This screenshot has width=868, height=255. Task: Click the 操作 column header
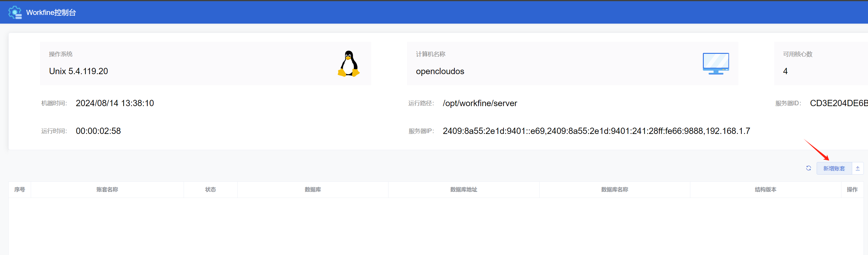[852, 190]
